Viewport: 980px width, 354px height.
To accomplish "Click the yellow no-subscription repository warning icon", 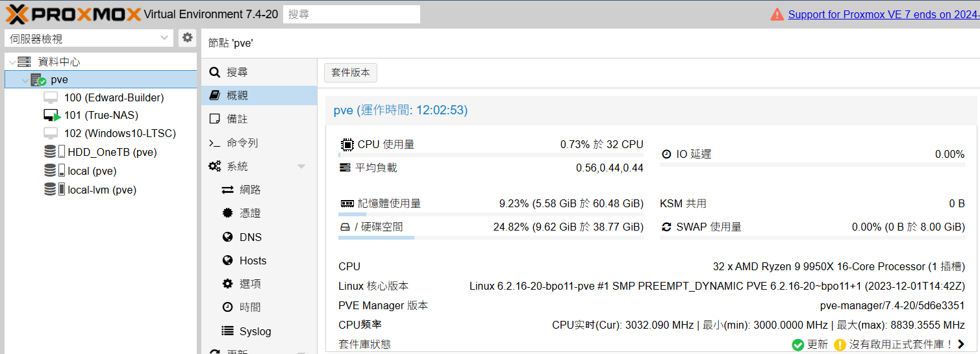I will tap(840, 344).
